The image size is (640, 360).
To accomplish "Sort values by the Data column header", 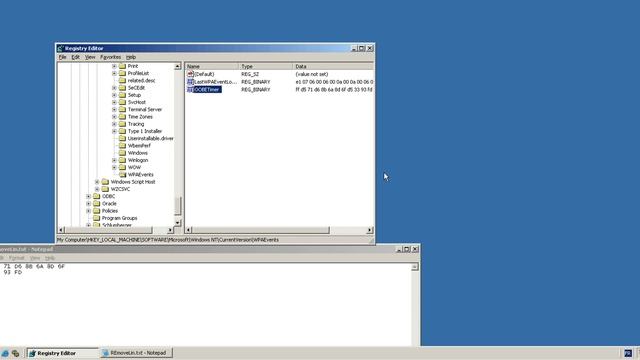I will point(333,66).
